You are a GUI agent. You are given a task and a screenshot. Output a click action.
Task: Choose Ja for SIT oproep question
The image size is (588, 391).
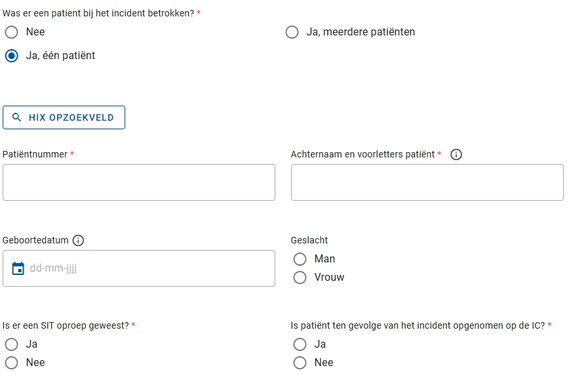coord(12,344)
